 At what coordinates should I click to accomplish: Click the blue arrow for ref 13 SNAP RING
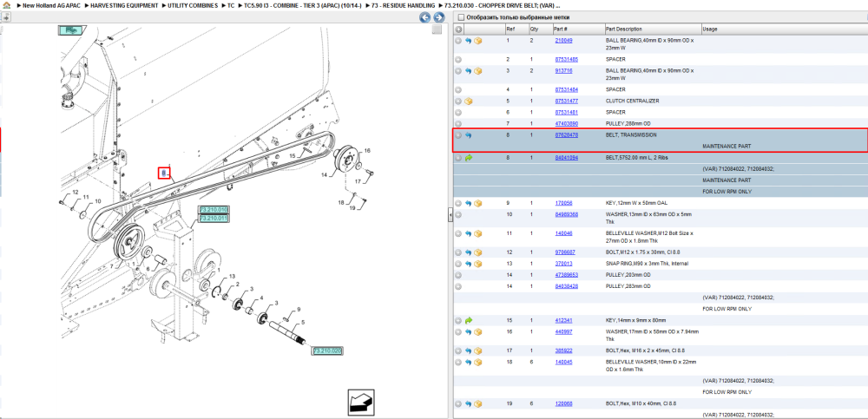pos(468,264)
